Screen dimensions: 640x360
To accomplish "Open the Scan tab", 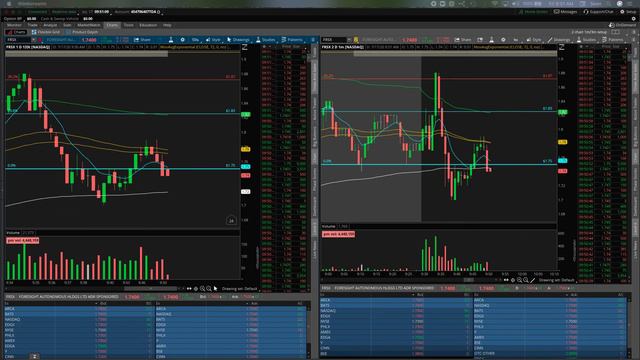I will [x=67, y=25].
